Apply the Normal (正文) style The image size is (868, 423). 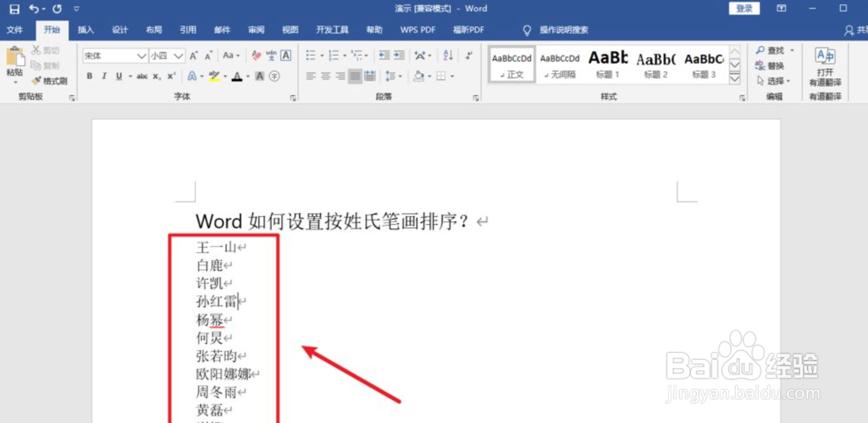(512, 65)
